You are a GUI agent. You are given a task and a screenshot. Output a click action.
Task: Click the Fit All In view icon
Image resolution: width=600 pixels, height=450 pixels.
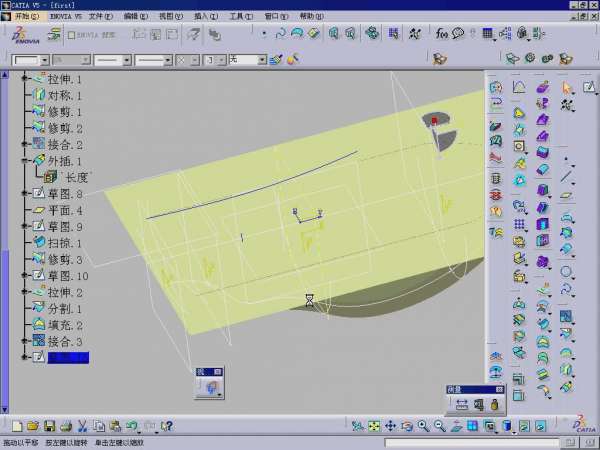tap(373, 427)
